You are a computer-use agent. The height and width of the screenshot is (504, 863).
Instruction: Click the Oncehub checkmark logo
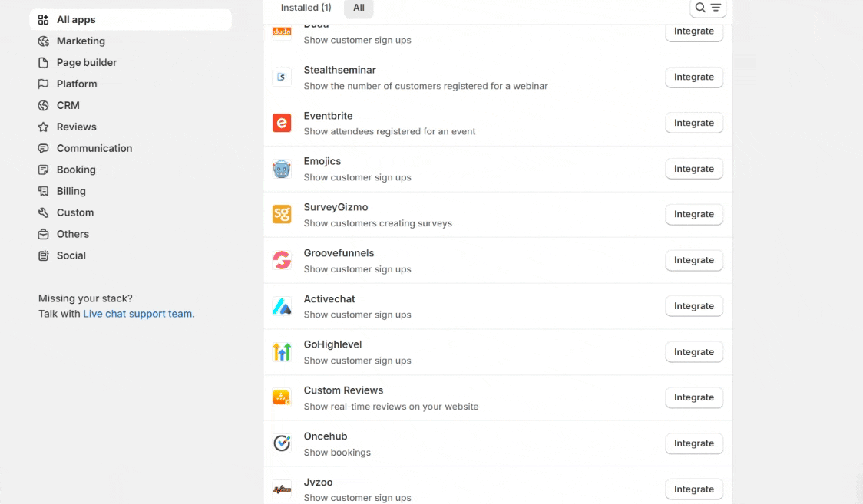[x=282, y=443]
